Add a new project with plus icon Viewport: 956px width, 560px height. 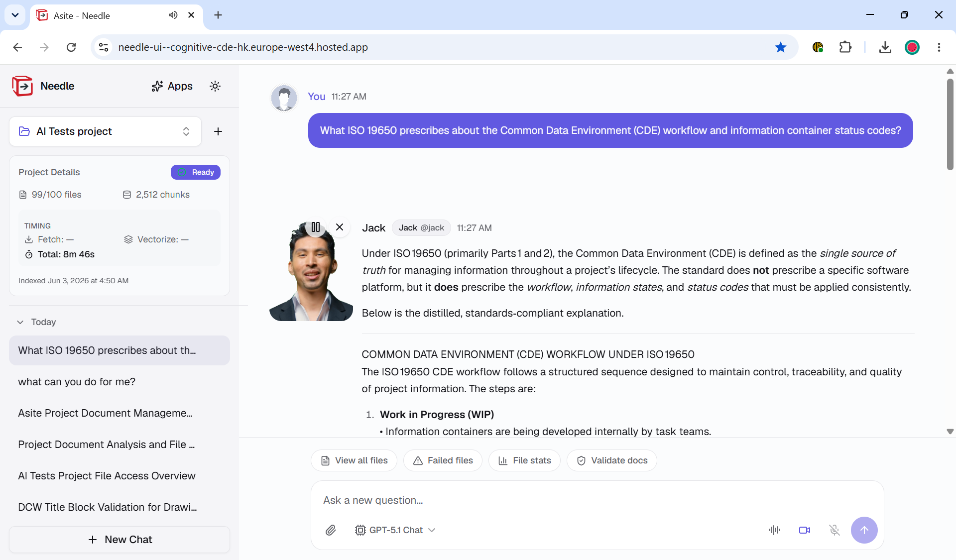pos(218,131)
